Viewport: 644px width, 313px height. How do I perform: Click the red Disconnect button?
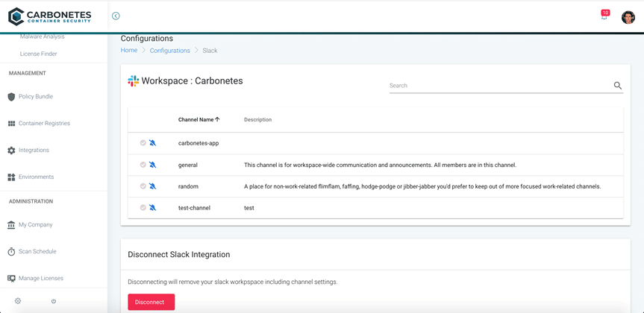click(x=151, y=302)
